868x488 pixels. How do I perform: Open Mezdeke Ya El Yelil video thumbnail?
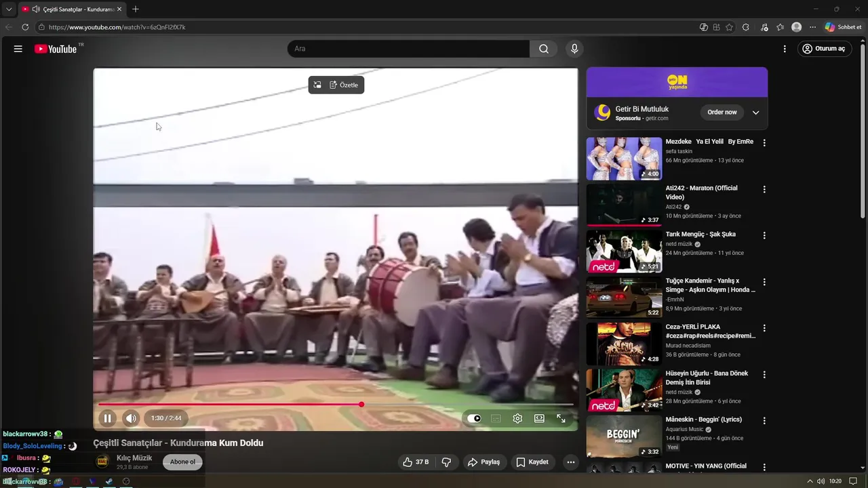[624, 159]
